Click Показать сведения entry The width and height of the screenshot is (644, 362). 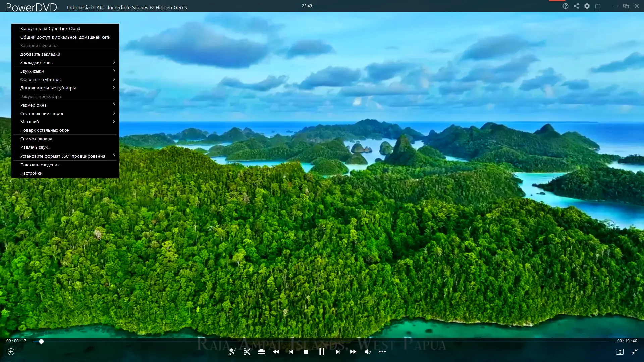[x=40, y=165]
